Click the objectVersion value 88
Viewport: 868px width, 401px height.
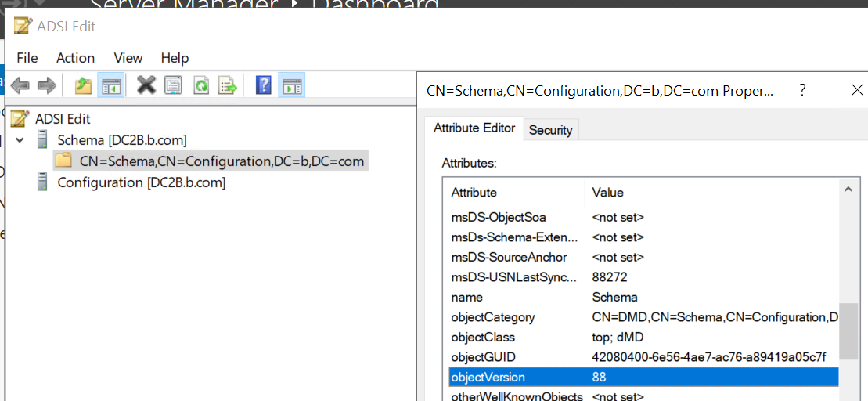(x=599, y=378)
